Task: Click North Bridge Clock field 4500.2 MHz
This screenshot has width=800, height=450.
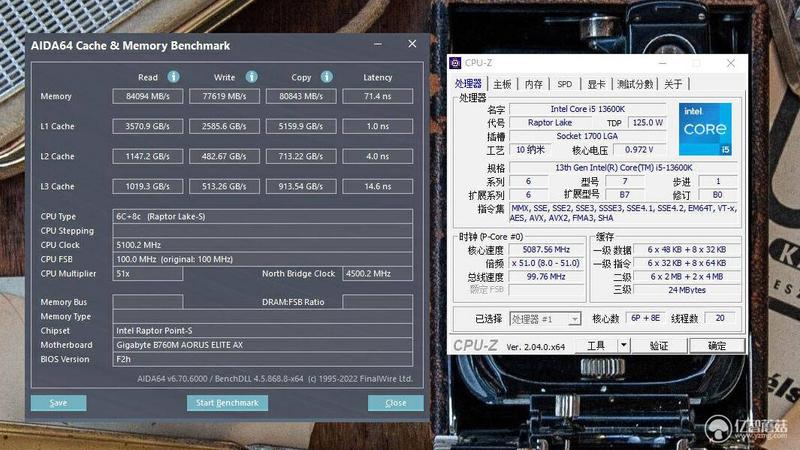Action: [x=378, y=273]
